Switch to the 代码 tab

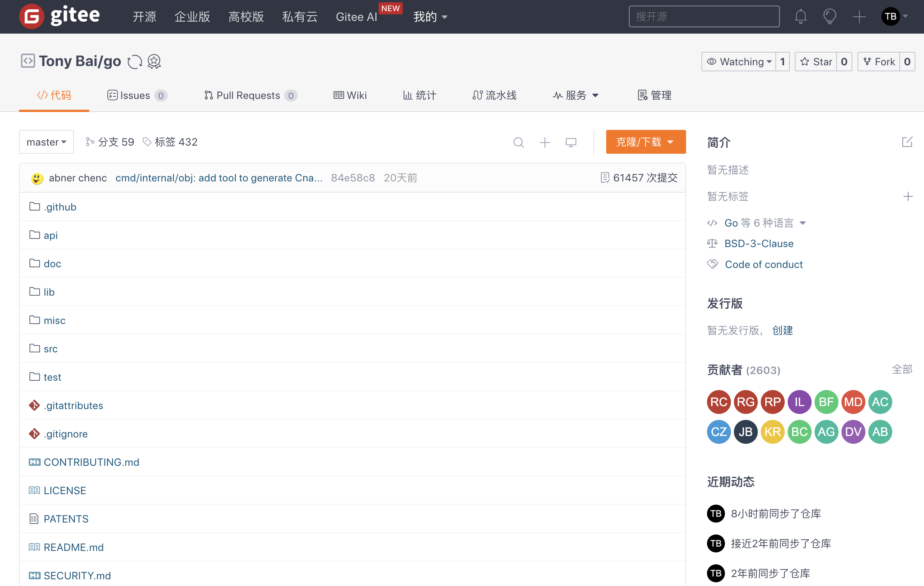tap(54, 95)
